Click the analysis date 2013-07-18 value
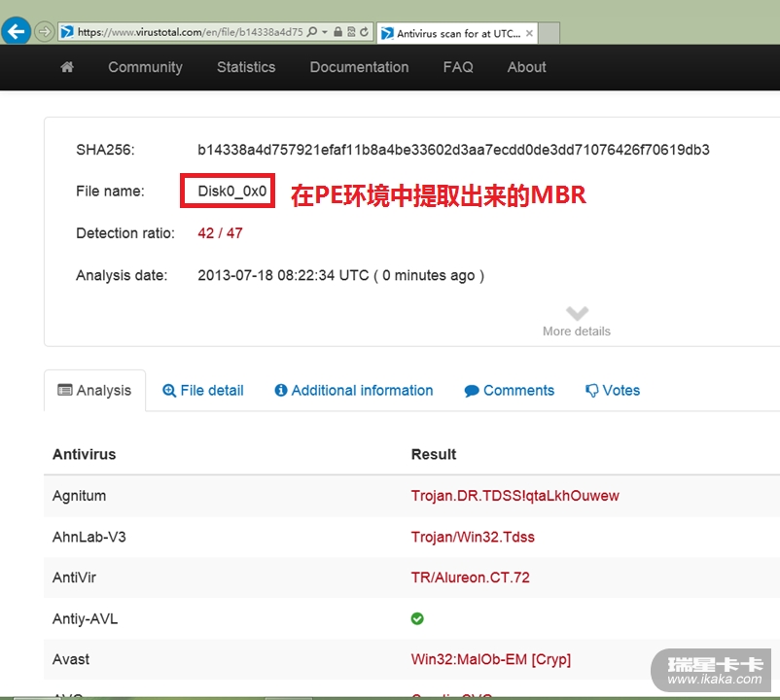The image size is (780, 700). pos(340,275)
